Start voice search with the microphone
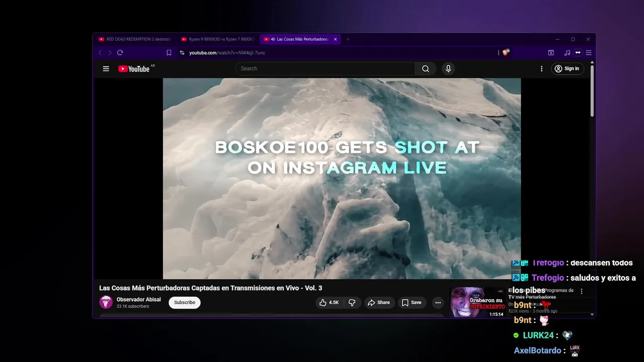This screenshot has height=362, width=644. (x=448, y=69)
